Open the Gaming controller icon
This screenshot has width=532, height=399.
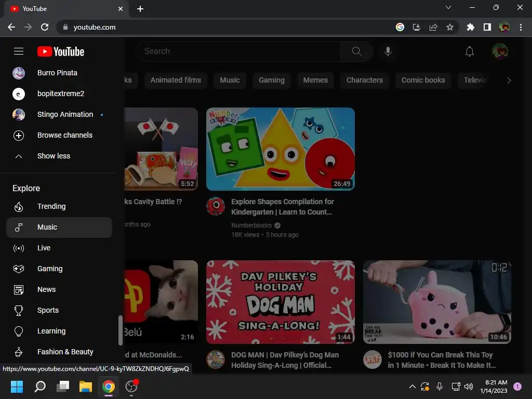point(19,269)
